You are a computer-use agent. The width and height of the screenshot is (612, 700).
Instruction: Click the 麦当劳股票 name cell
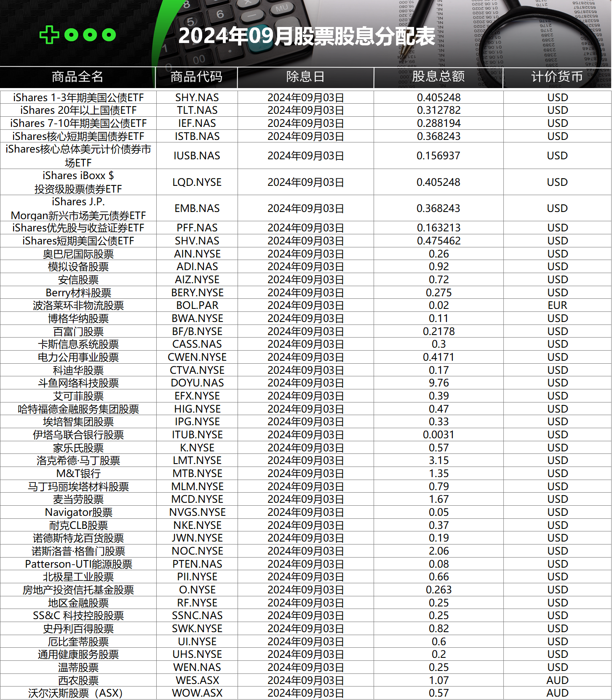point(78,499)
